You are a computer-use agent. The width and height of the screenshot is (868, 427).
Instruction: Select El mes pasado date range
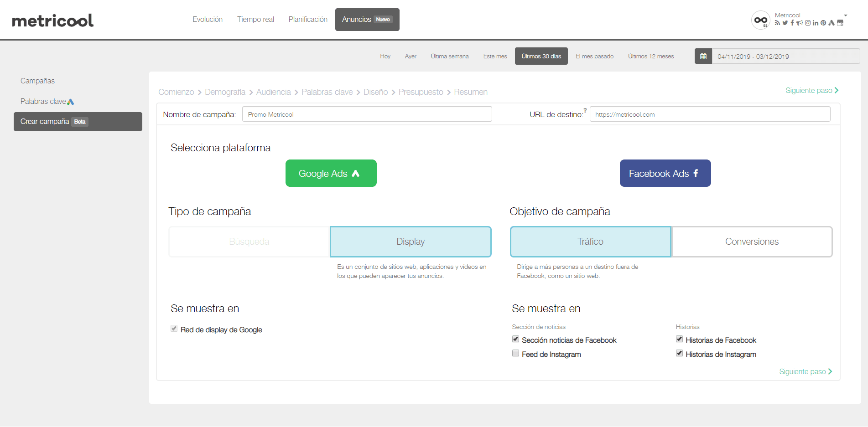(x=594, y=56)
